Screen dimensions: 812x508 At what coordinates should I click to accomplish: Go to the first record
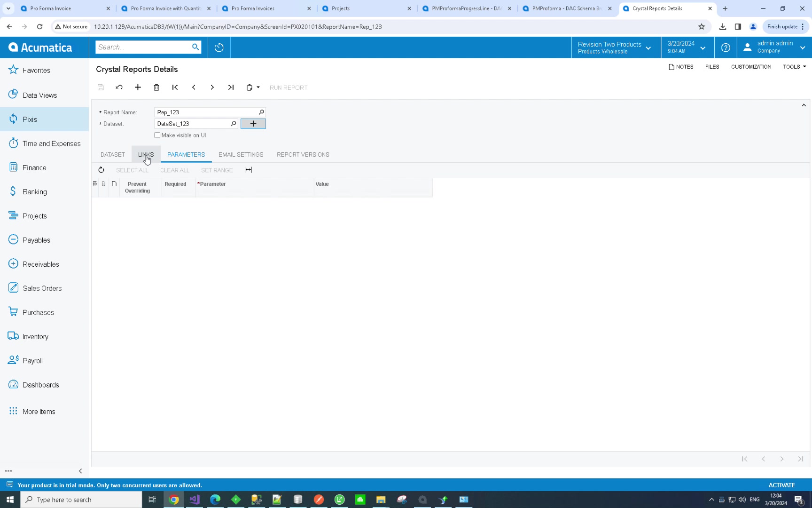(x=175, y=87)
